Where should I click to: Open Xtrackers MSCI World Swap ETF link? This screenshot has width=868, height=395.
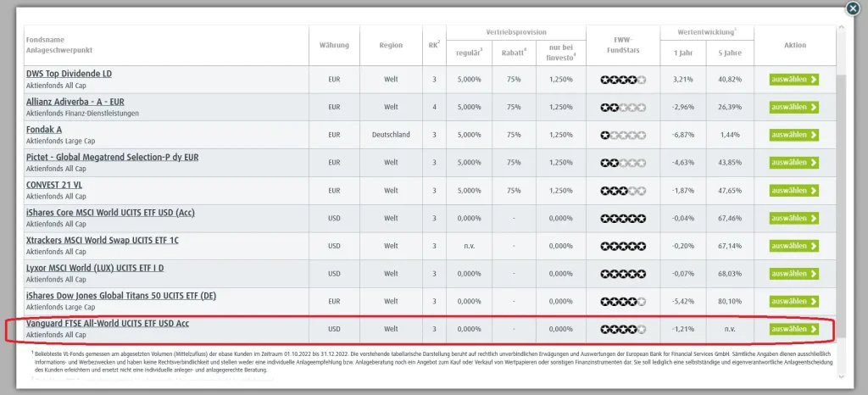103,240
